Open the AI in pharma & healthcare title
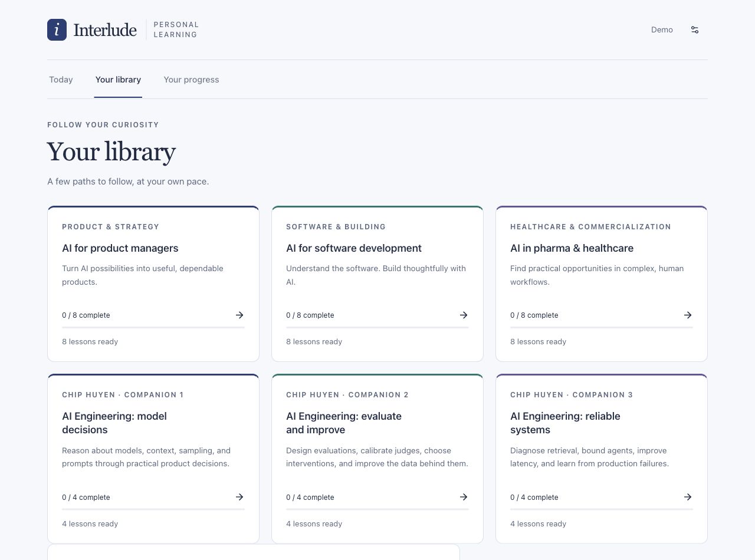 [x=572, y=248]
